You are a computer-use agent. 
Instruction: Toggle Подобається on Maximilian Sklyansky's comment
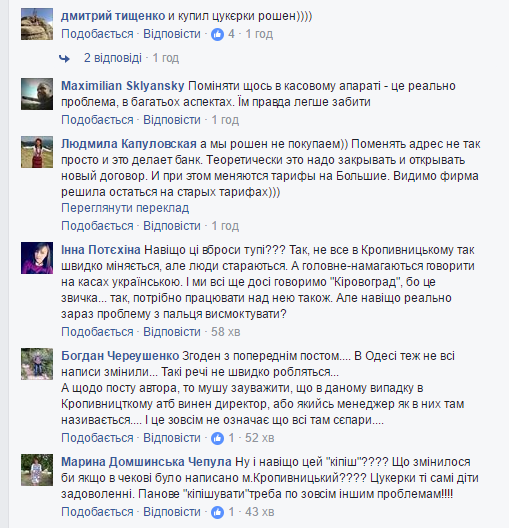point(97,120)
